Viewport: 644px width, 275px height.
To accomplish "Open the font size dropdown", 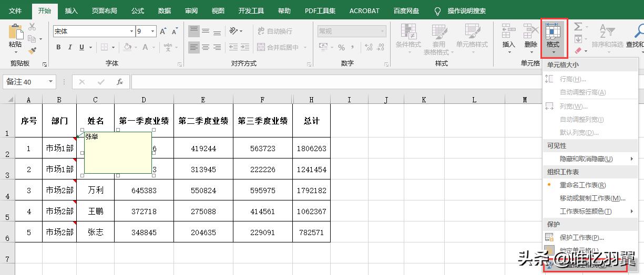I will coord(152,31).
